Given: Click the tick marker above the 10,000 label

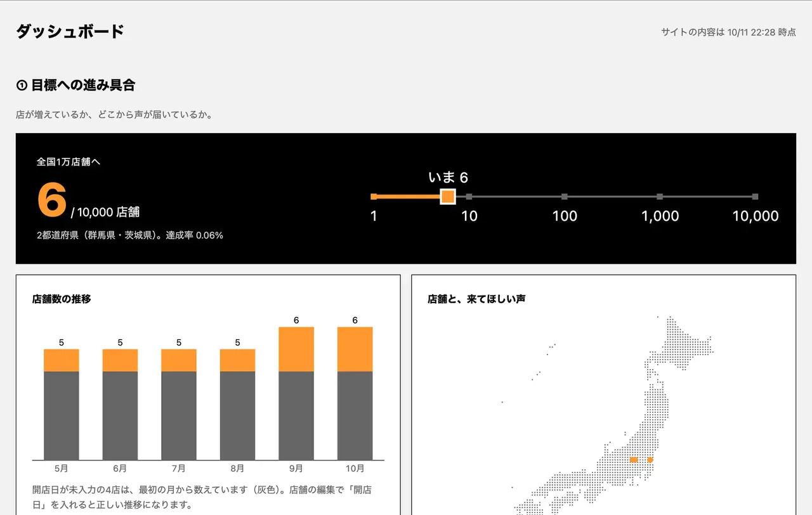Looking at the screenshot, I should click(755, 197).
